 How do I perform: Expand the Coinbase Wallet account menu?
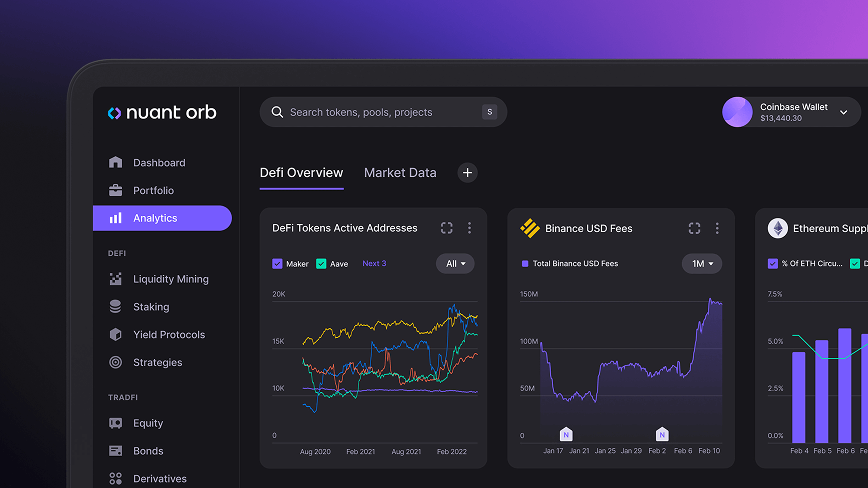point(844,112)
